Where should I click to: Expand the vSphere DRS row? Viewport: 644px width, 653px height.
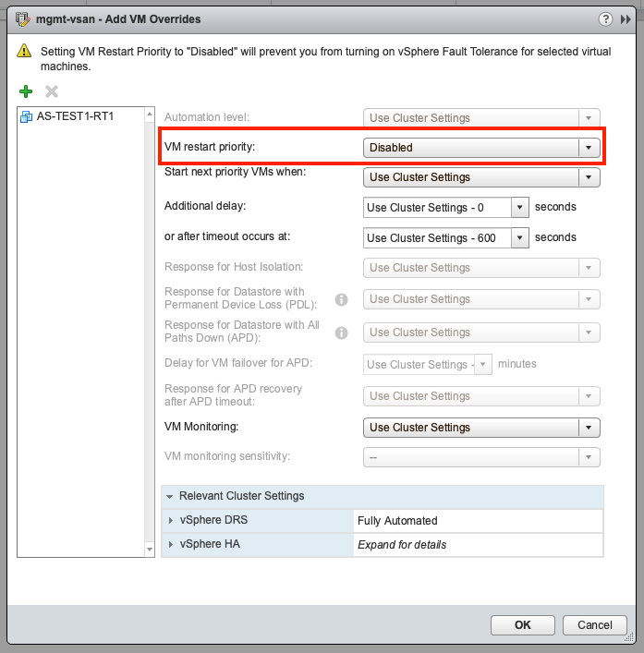(x=170, y=521)
